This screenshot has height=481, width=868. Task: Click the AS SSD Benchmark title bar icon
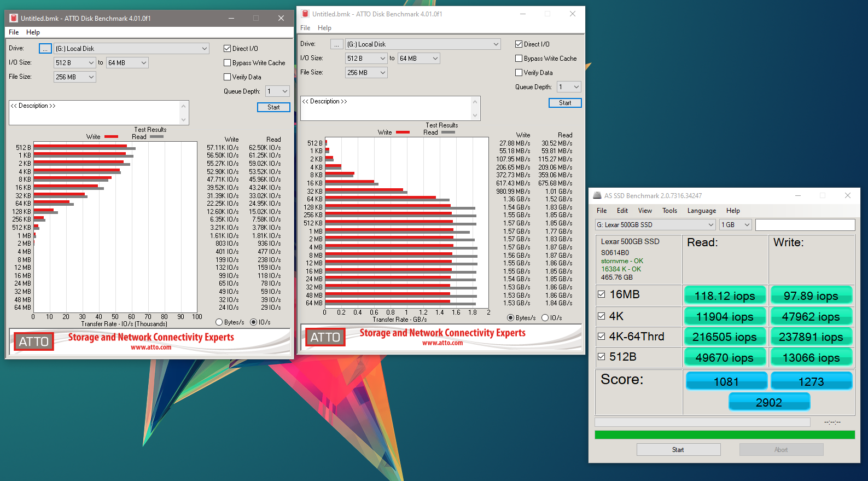point(597,195)
